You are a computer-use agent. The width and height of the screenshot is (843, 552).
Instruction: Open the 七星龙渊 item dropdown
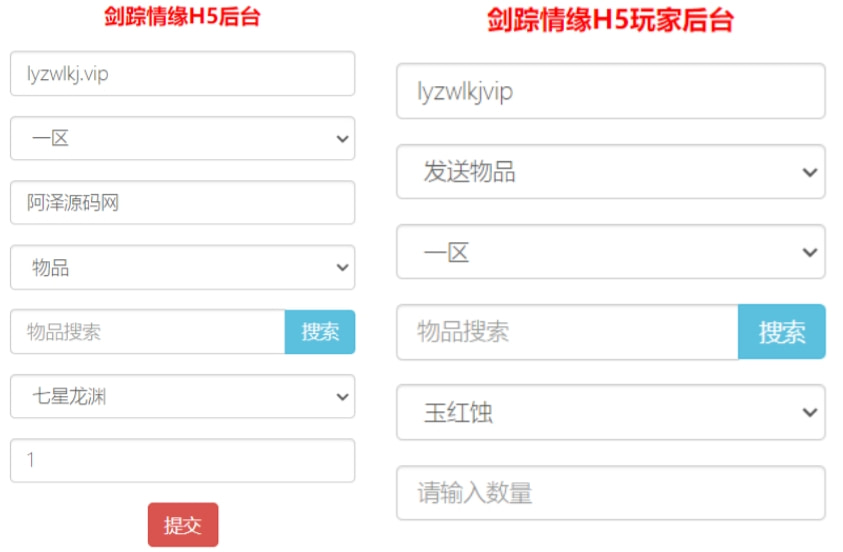pyautogui.click(x=182, y=397)
